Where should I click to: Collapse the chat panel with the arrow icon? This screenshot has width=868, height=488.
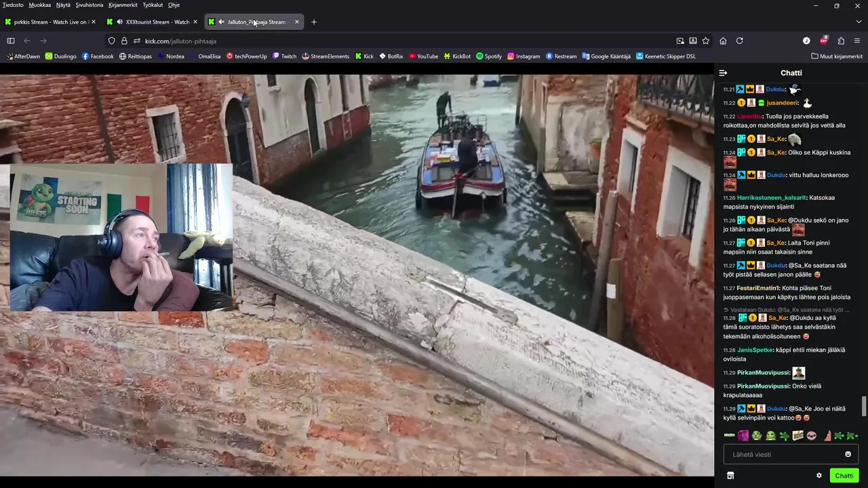point(723,73)
